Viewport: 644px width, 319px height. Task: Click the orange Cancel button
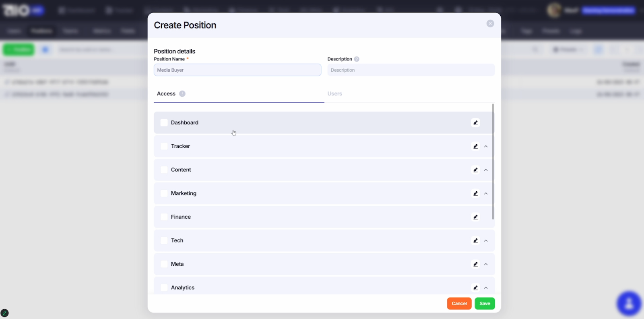point(459,304)
